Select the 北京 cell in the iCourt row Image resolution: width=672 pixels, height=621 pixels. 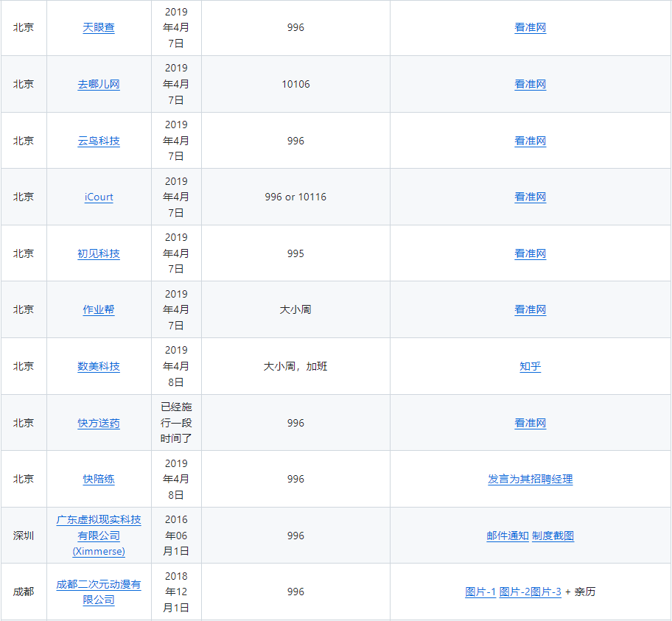[24, 197]
